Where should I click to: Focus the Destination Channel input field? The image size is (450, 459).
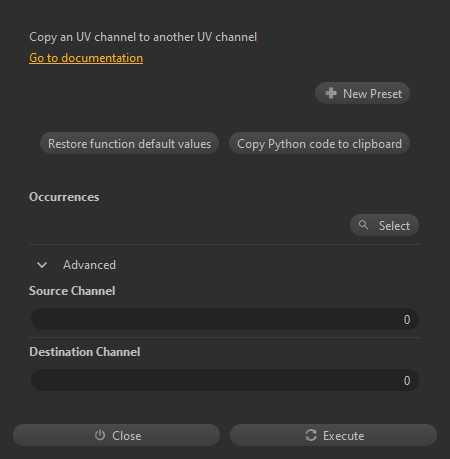coord(225,380)
